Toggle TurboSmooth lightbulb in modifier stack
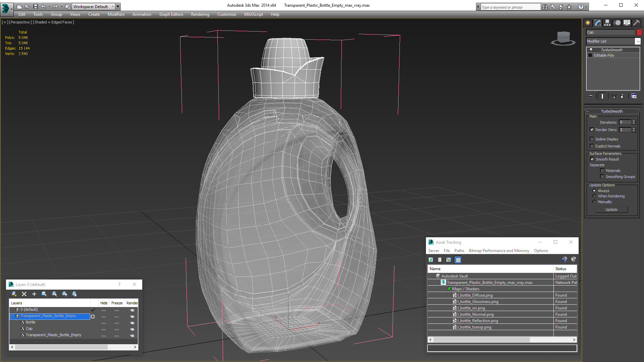The width and height of the screenshot is (644, 362). [x=591, y=50]
